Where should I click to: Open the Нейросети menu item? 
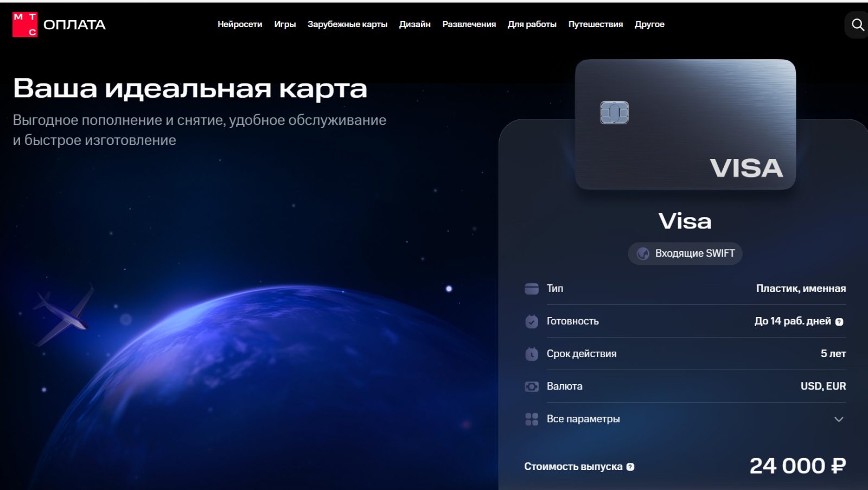coord(240,24)
